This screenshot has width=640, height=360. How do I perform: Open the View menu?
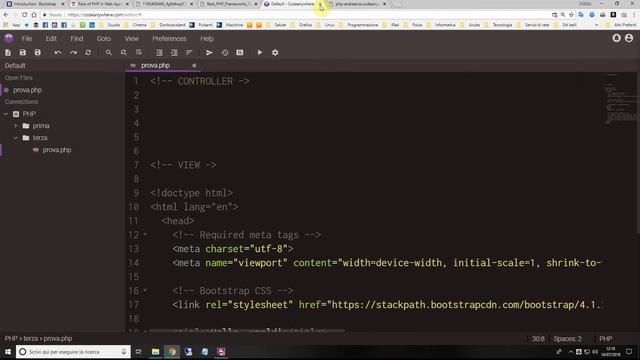[131, 39]
